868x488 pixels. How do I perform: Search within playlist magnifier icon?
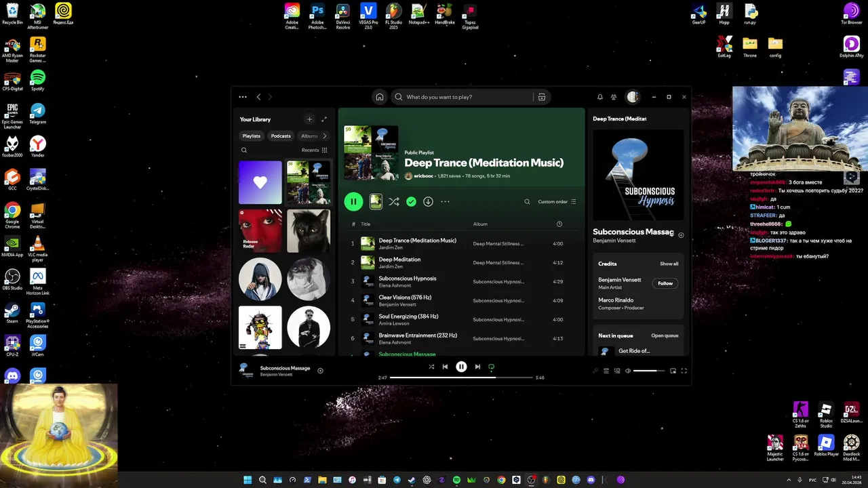[527, 201]
